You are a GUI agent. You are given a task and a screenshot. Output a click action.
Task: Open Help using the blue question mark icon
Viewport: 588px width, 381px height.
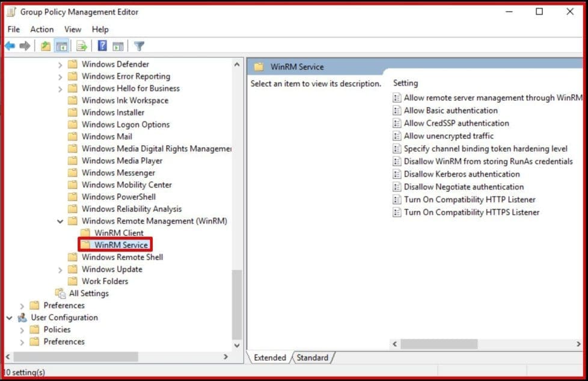101,46
